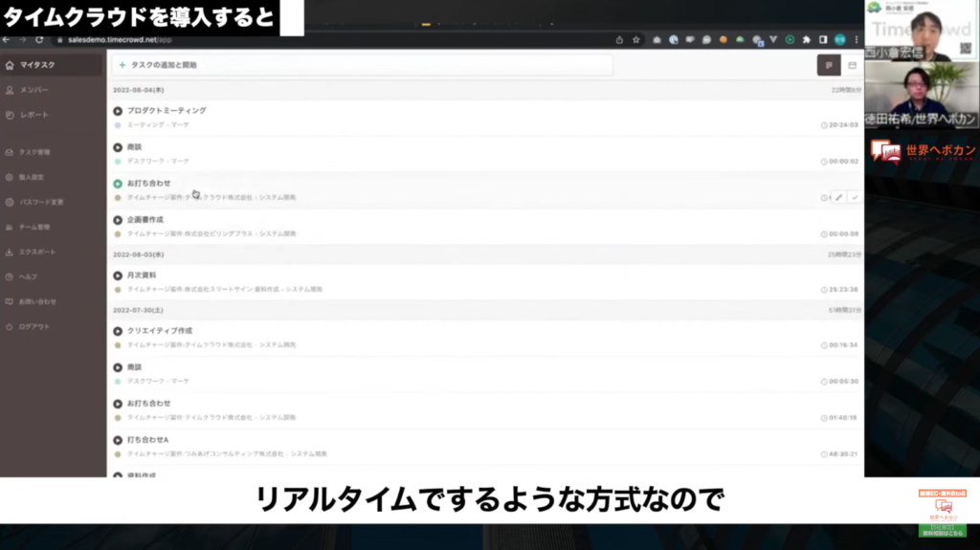Bookmark this page with star icon
This screenshot has height=550, width=980.
[x=636, y=39]
